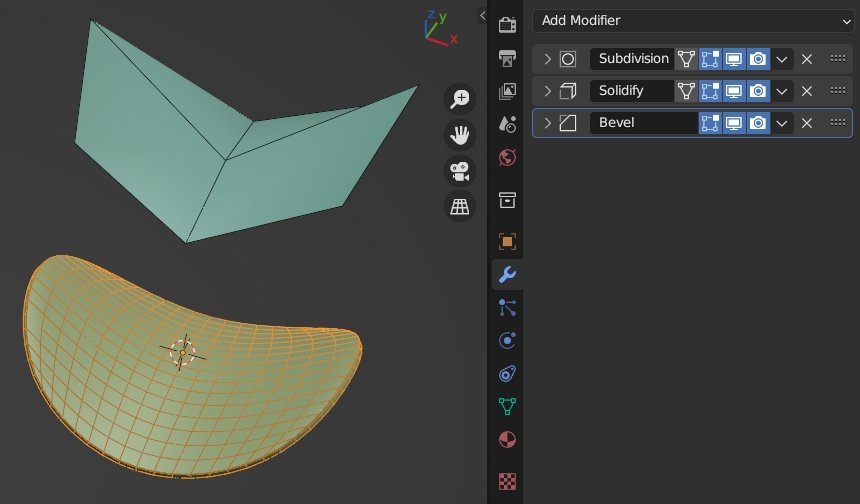Select the Modifiers wrench tab
The width and height of the screenshot is (860, 504).
tap(507, 274)
